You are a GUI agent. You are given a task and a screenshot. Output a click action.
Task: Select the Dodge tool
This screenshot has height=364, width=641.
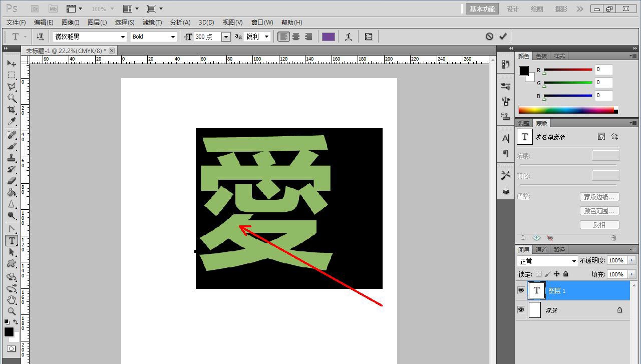(x=12, y=216)
